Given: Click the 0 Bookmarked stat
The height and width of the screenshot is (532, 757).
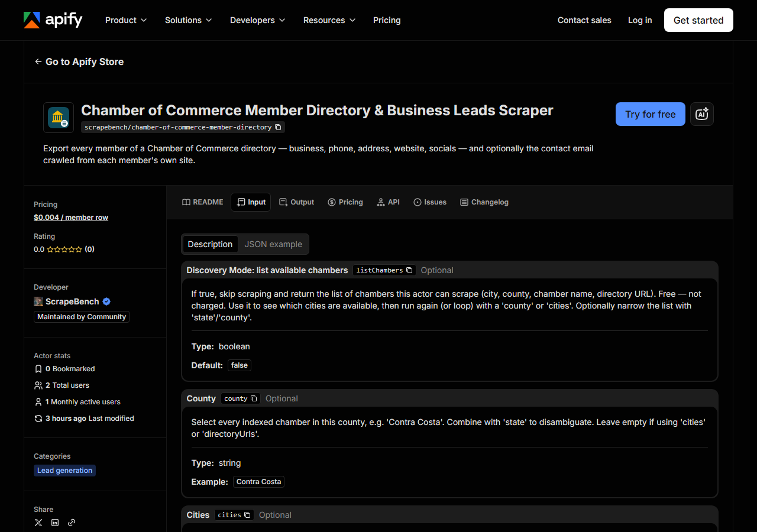Looking at the screenshot, I should (70, 369).
